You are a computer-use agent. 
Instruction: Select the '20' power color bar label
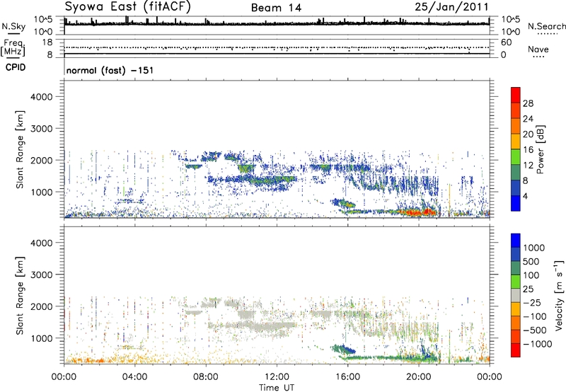click(x=528, y=134)
